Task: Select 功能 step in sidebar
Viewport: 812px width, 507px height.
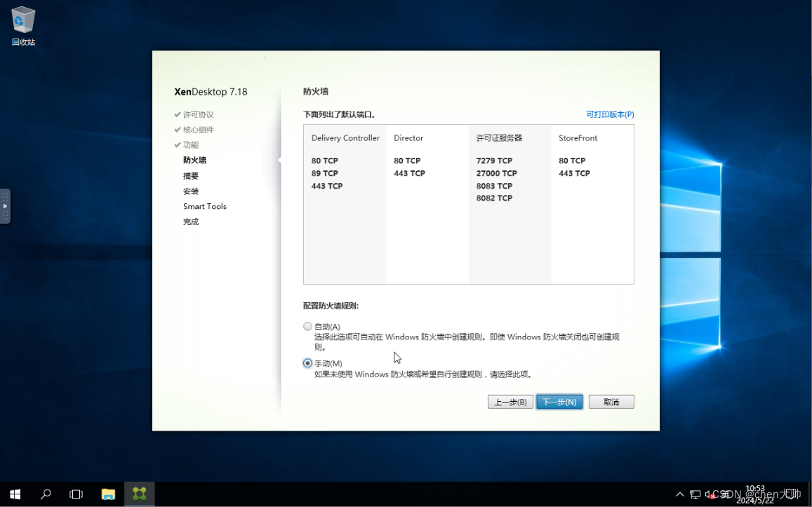Action: pyautogui.click(x=191, y=145)
